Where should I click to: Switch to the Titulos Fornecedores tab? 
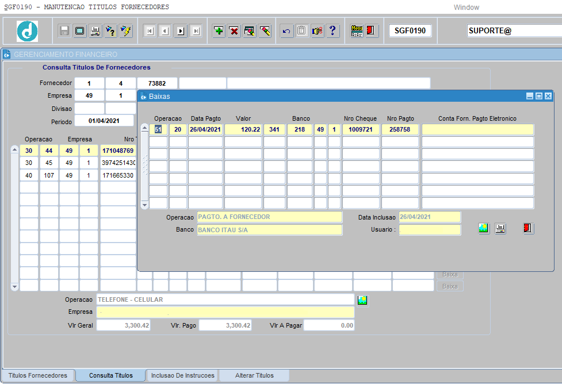tap(38, 375)
